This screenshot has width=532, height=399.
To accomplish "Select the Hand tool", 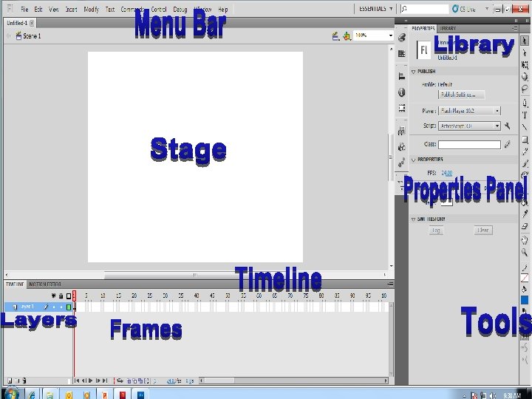I will (x=525, y=240).
